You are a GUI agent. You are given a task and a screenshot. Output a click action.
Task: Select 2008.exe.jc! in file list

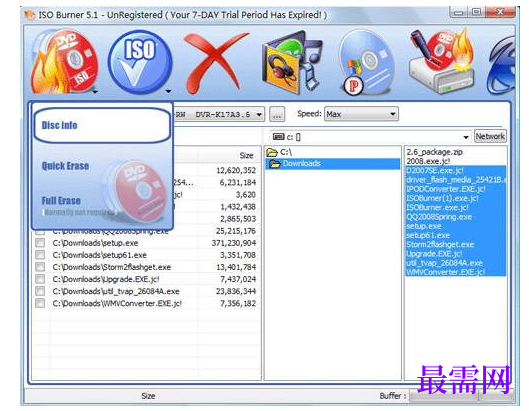click(x=428, y=161)
